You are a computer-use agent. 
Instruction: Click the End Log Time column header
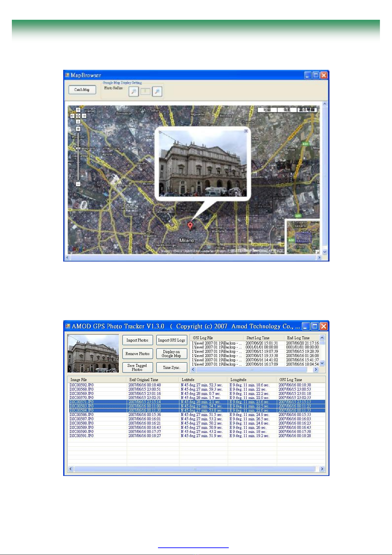click(302, 338)
